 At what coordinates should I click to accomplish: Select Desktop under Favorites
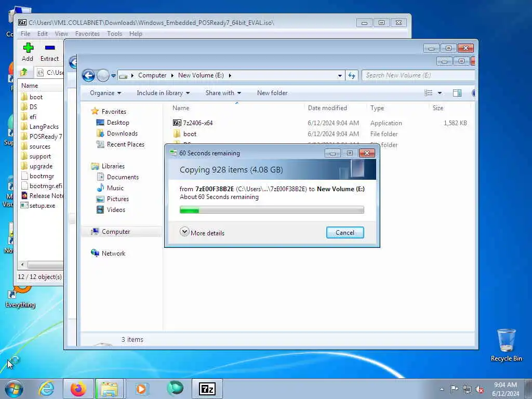113,123
